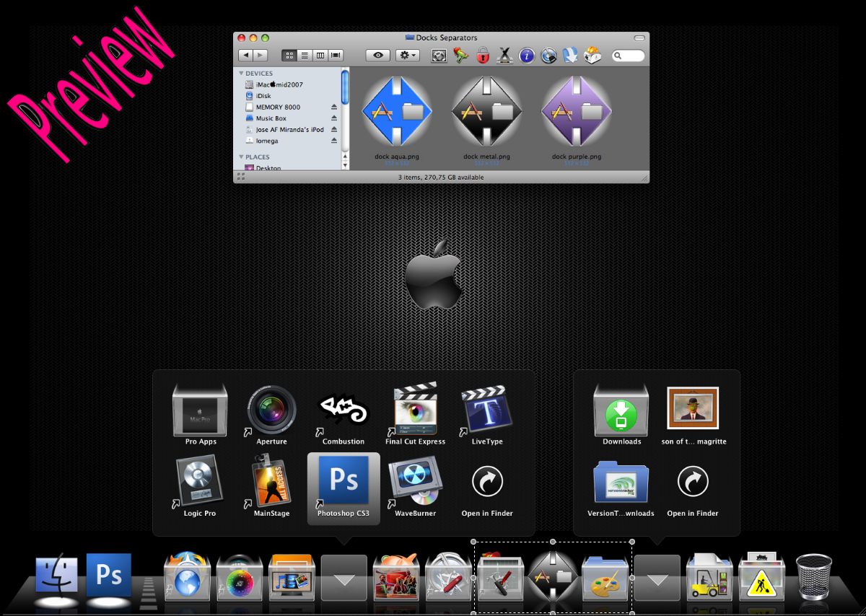Toggle toolbar visibility with the pill button

[639, 38]
